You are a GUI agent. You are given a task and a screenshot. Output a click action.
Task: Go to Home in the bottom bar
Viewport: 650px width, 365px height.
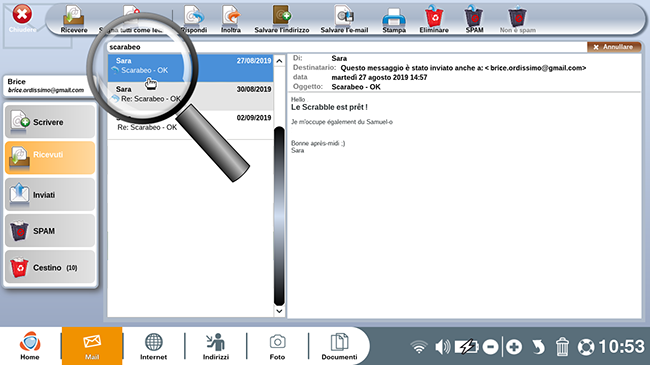30,346
